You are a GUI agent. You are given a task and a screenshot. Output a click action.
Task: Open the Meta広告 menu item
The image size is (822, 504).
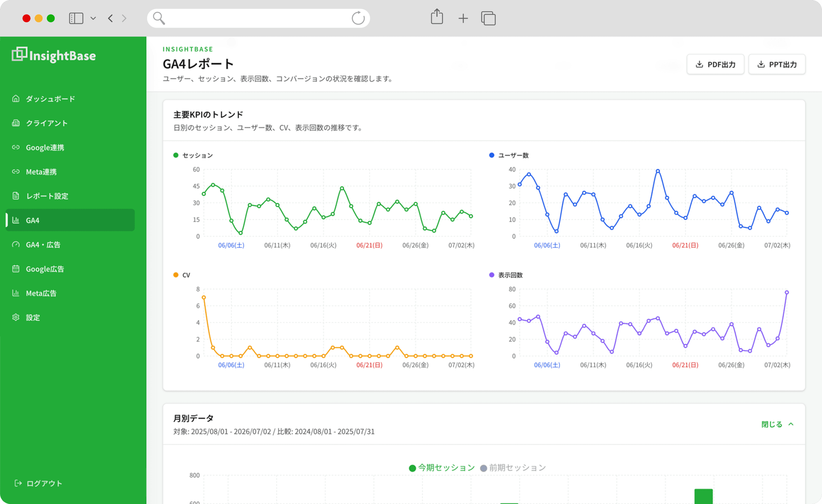click(x=70, y=293)
